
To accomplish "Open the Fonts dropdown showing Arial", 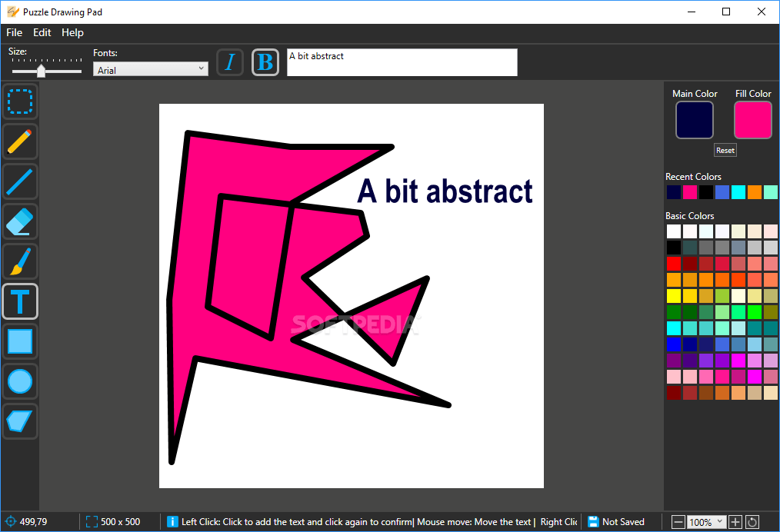I will [151, 69].
